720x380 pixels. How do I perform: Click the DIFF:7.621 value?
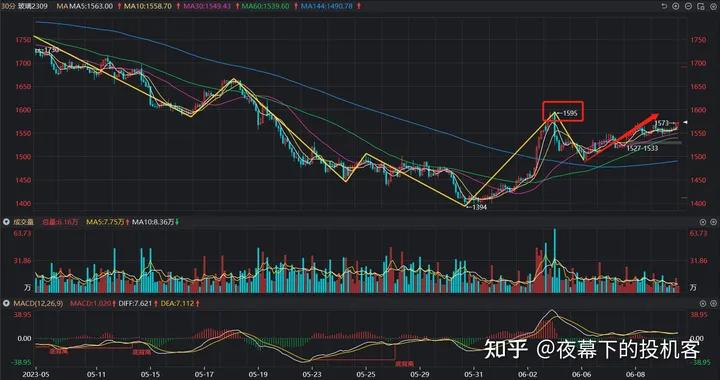click(135, 303)
